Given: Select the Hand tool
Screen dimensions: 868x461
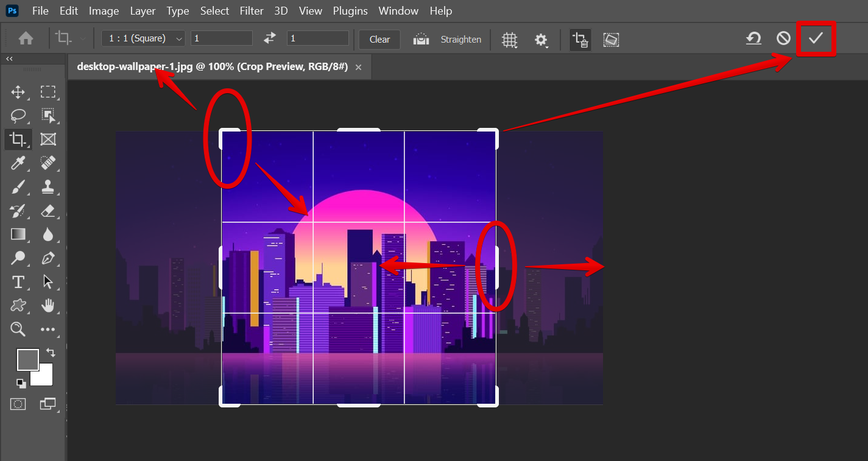Looking at the screenshot, I should pos(48,306).
